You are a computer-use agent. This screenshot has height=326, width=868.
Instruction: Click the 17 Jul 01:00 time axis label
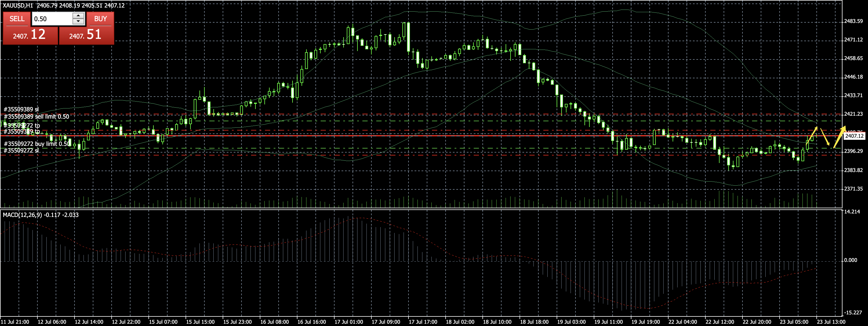pyautogui.click(x=348, y=322)
